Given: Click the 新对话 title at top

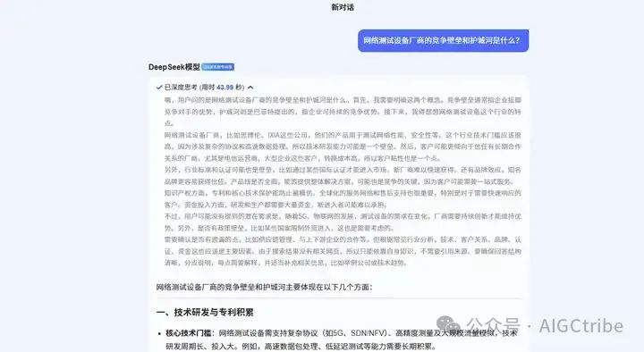Looking at the screenshot, I should [x=343, y=7].
